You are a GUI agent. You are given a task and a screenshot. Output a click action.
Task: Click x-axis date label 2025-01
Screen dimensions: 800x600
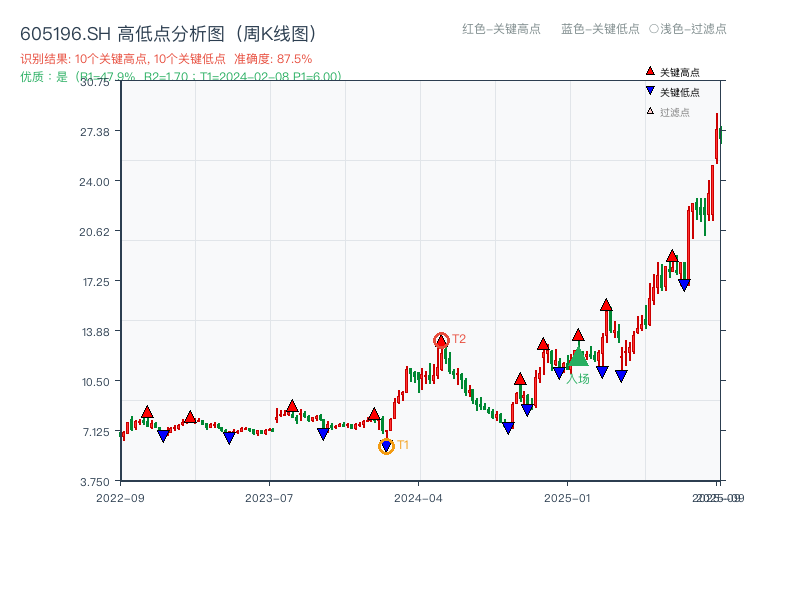(567, 498)
